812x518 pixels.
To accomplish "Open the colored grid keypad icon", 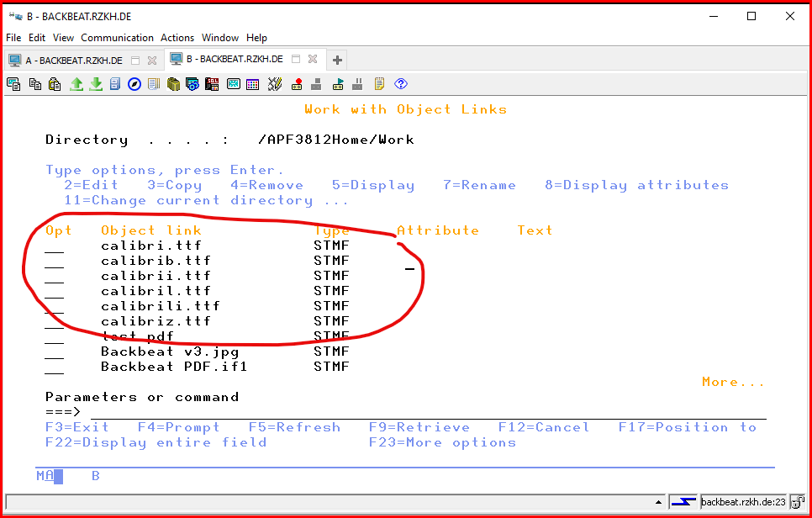I will tap(253, 84).
